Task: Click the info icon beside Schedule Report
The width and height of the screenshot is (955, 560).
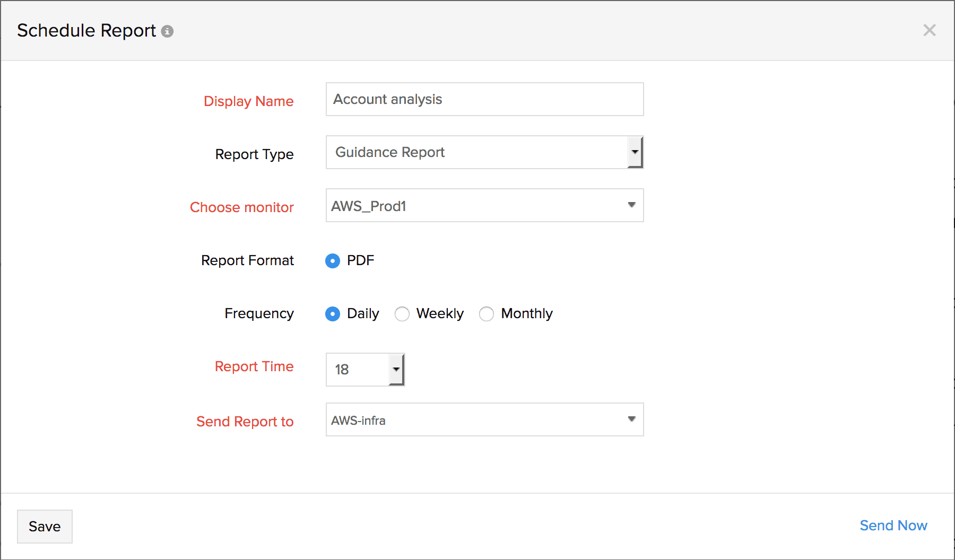Action: (x=168, y=31)
